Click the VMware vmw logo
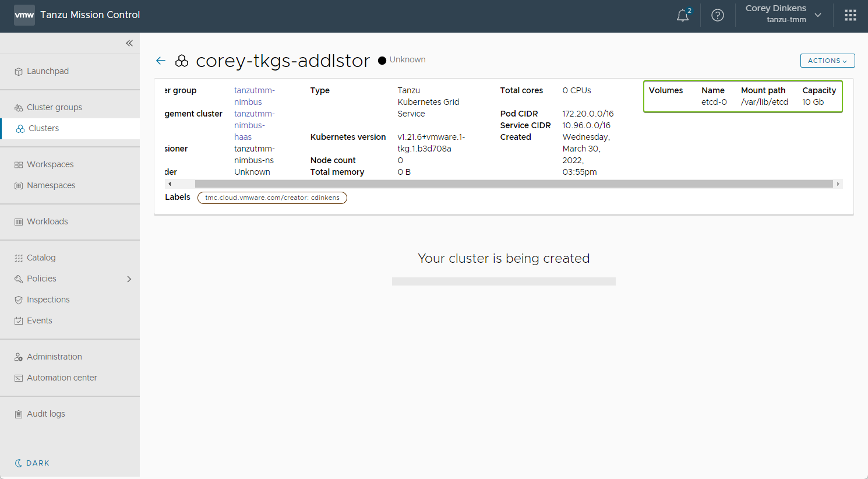868x479 pixels. pyautogui.click(x=24, y=15)
